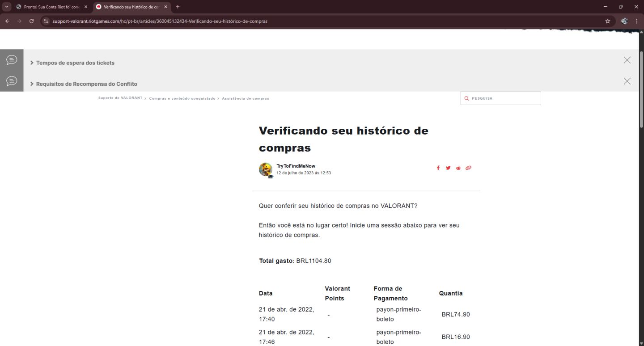Click the Quantia column header
Image resolution: width=644 pixels, height=346 pixels.
pos(451,293)
